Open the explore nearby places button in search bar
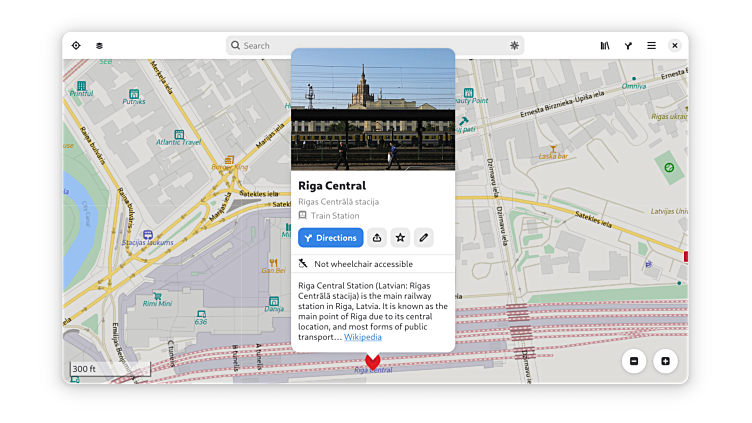This screenshot has width=752, height=423. click(x=514, y=45)
